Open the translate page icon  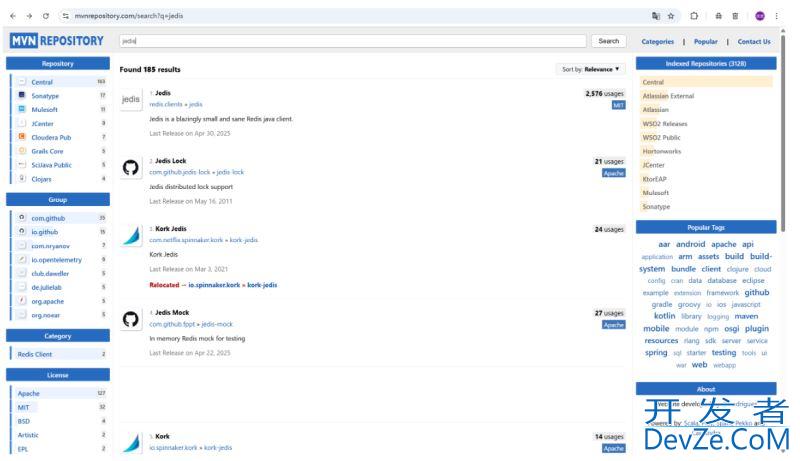click(656, 16)
